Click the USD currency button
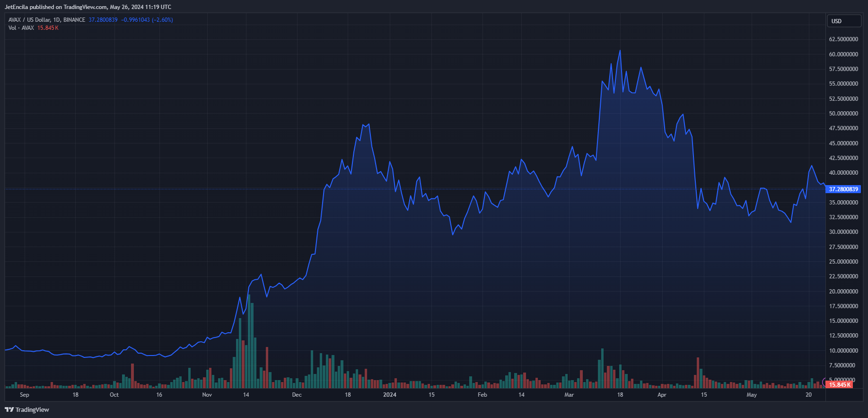This screenshot has width=868, height=418. [x=843, y=21]
